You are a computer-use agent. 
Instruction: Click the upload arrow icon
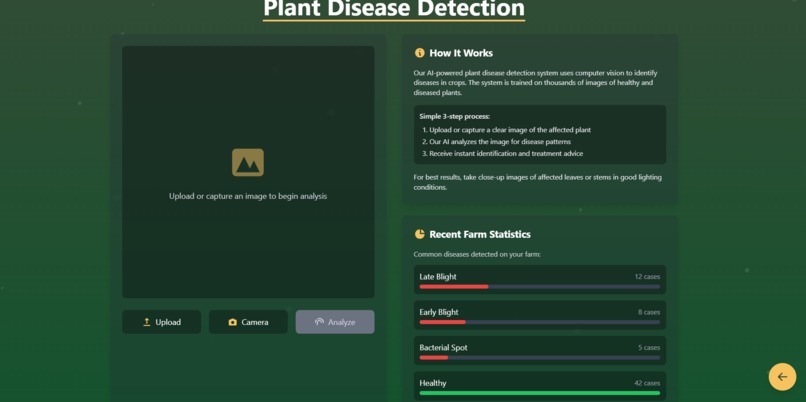146,322
